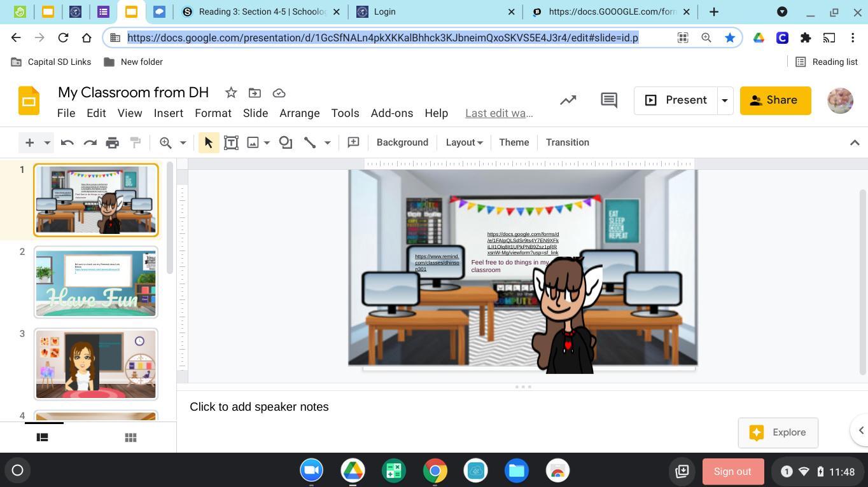Open the zoom level dropdown arrow
This screenshot has height=487, width=868.
coord(183,142)
